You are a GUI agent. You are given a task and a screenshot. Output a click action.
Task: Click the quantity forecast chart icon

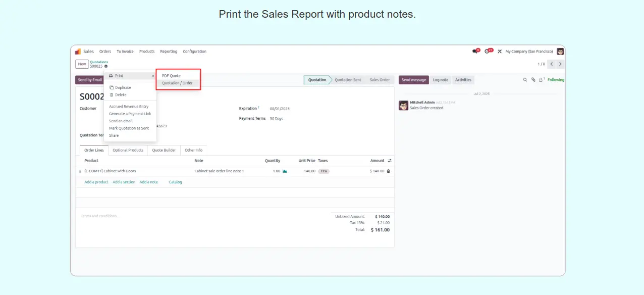click(285, 171)
